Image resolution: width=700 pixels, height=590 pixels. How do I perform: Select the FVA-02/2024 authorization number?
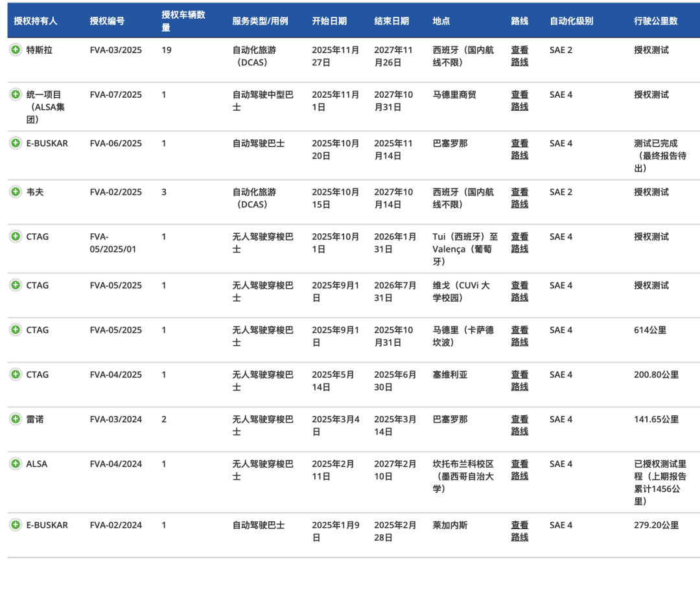point(115,525)
